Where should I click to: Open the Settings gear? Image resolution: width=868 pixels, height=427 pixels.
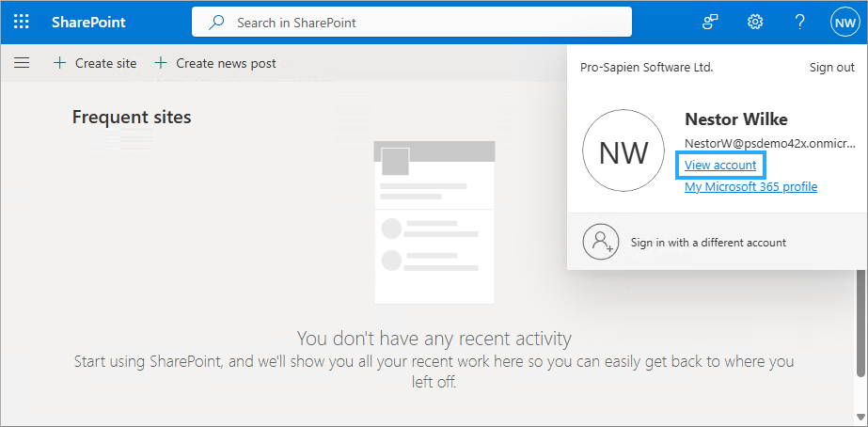coord(755,23)
